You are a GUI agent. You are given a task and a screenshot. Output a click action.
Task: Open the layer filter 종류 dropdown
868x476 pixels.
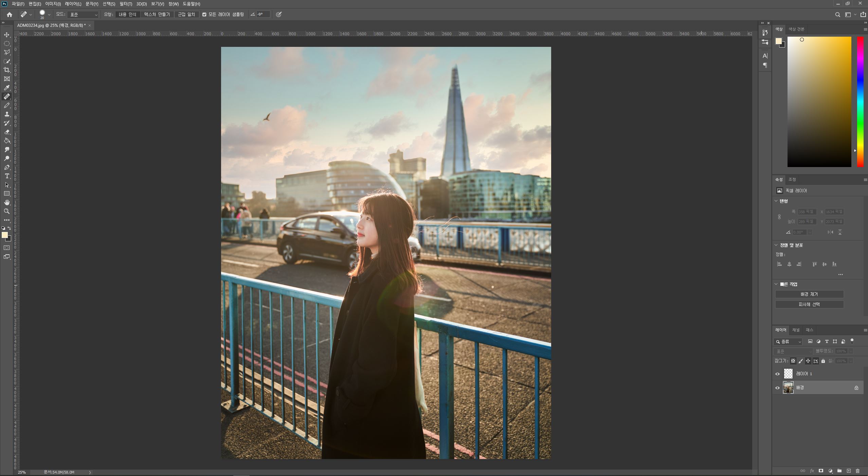pos(788,342)
